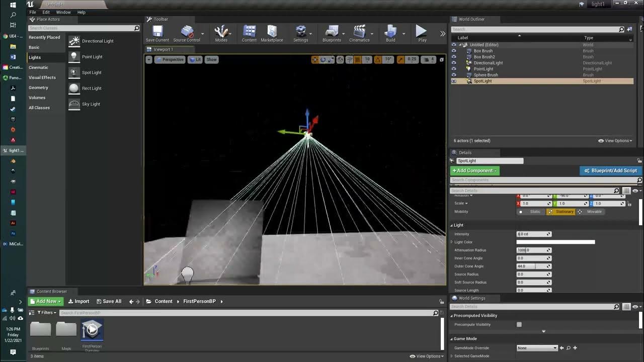Screen dimensions: 644x362
Task: Open the Settings toolbar icon
Action: [300, 34]
